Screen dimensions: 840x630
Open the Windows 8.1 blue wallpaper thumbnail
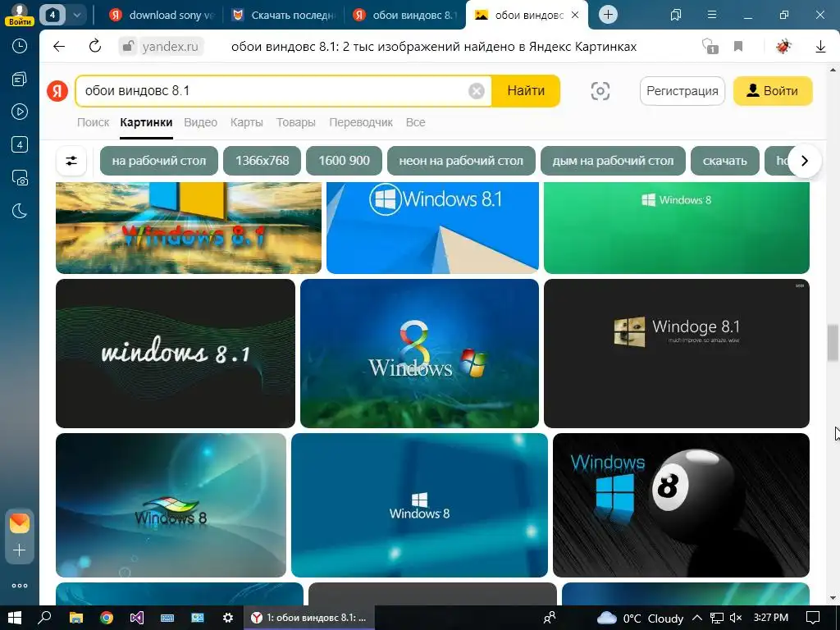[x=432, y=228]
